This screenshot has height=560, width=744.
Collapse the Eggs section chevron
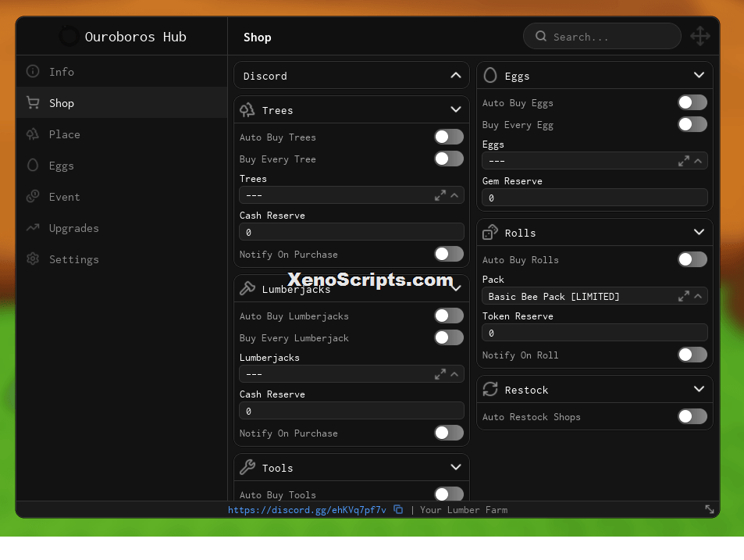(699, 75)
